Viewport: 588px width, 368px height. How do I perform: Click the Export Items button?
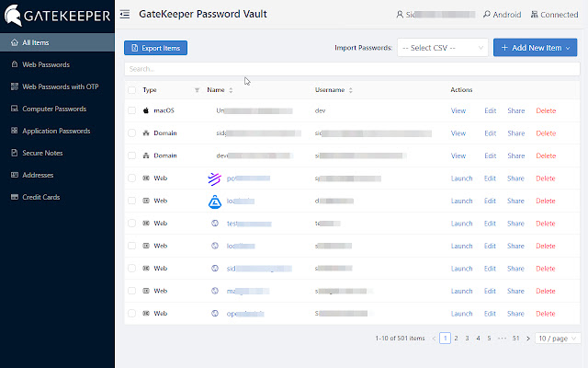pyautogui.click(x=155, y=48)
